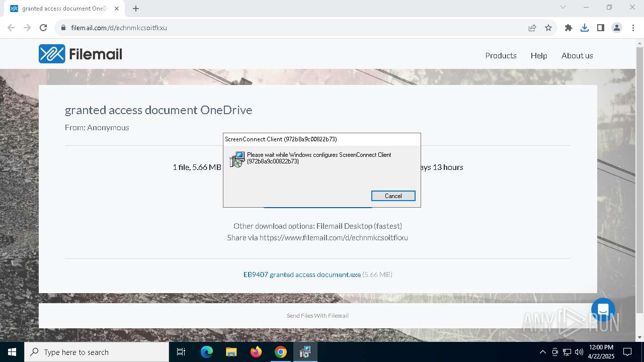Click the Filemail Desktop (fastest) link
This screenshot has width=644, height=362.
[x=359, y=226]
